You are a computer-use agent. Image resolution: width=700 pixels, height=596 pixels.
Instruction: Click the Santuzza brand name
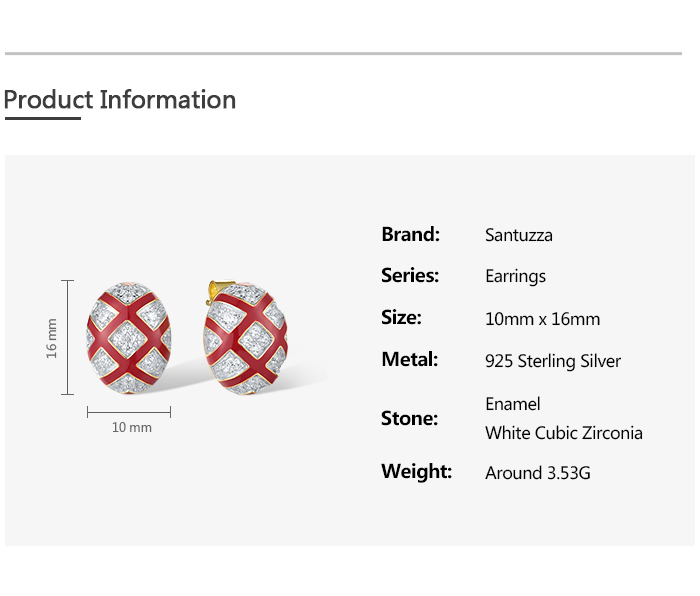[518, 235]
